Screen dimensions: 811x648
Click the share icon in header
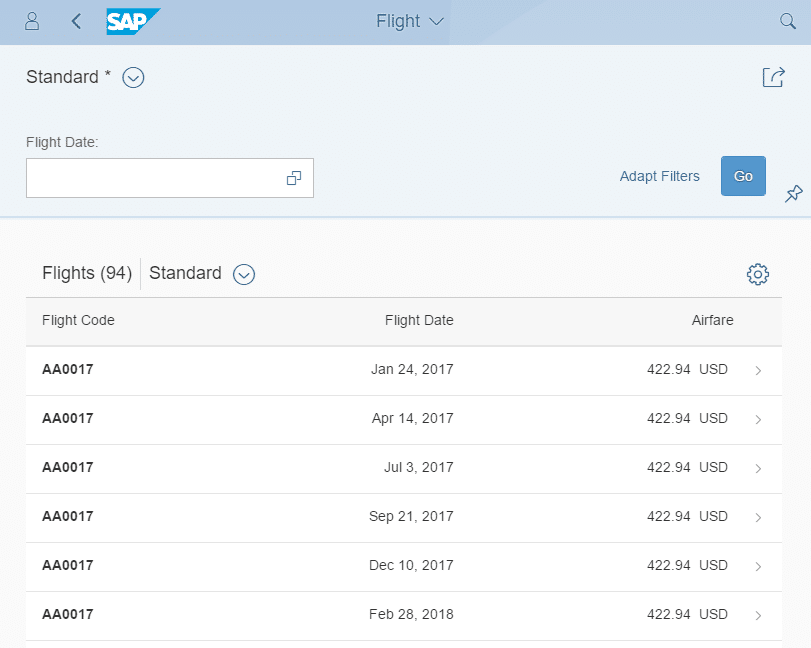[773, 77]
